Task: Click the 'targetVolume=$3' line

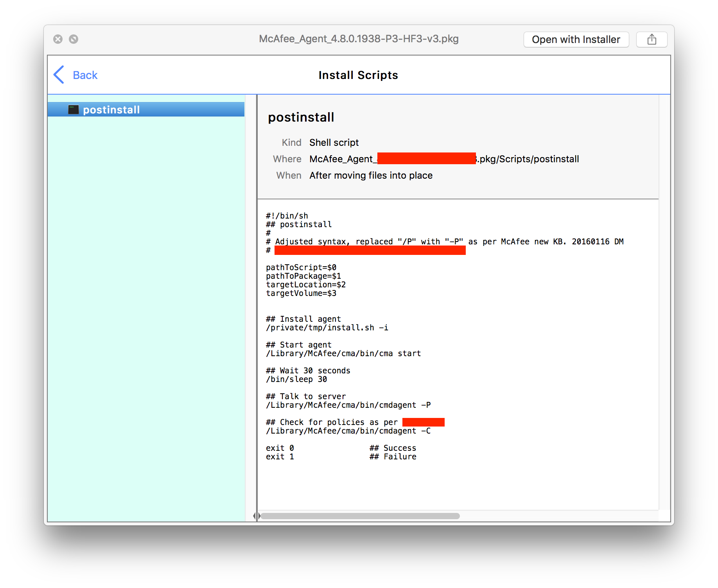Action: pos(301,293)
